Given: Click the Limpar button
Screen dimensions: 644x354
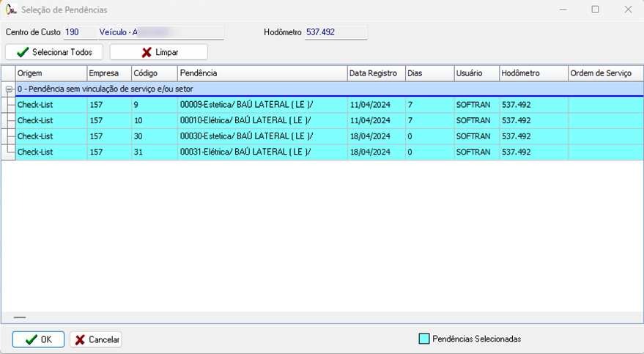Looking at the screenshot, I should [x=158, y=52].
